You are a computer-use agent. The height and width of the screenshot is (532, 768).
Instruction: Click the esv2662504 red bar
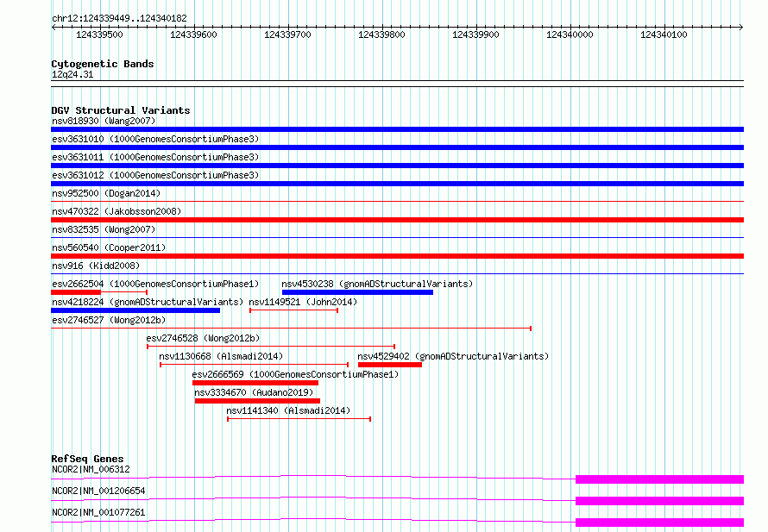click(76, 292)
